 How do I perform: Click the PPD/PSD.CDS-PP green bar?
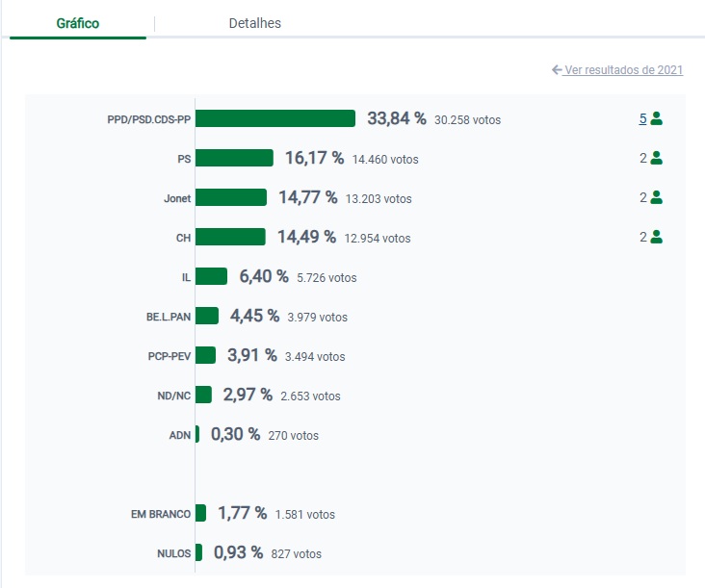pos(275,118)
